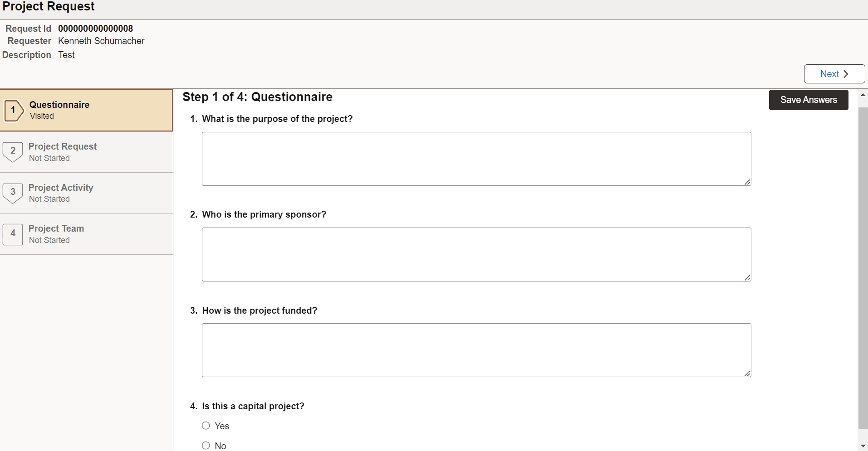
Task: Choose the Yes radio option under question 4
Action: point(205,425)
